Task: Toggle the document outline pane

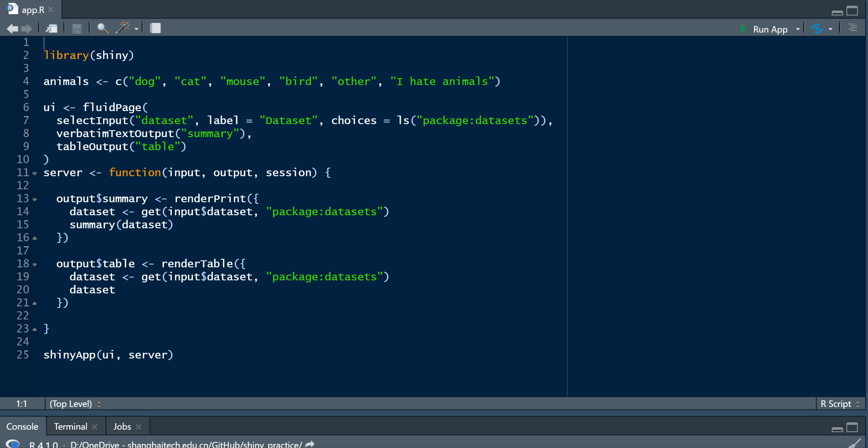Action: pos(852,28)
